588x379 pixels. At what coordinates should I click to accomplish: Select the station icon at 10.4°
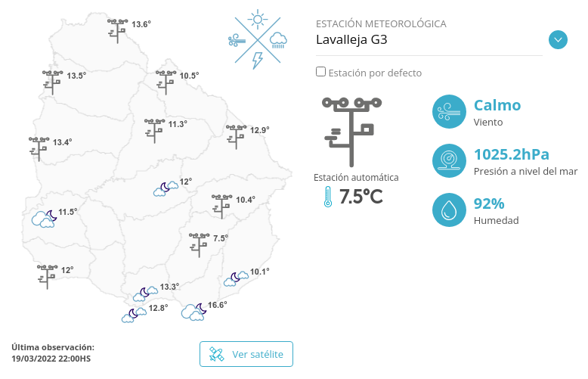point(222,207)
